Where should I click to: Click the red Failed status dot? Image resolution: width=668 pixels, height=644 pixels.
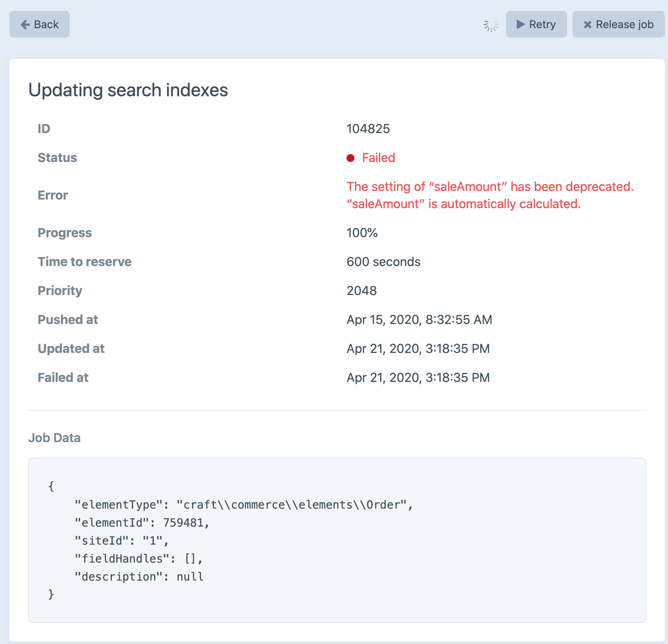click(350, 158)
